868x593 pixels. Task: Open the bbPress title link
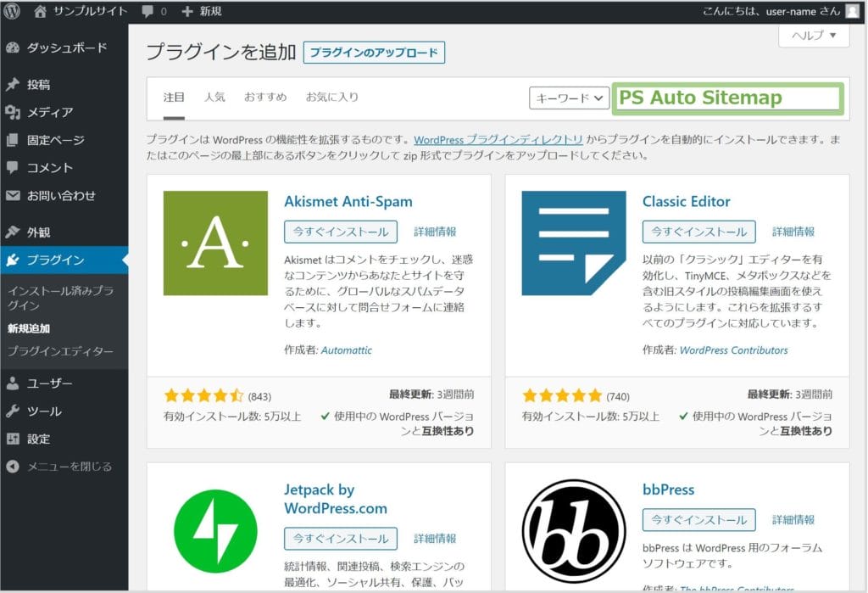click(x=668, y=490)
